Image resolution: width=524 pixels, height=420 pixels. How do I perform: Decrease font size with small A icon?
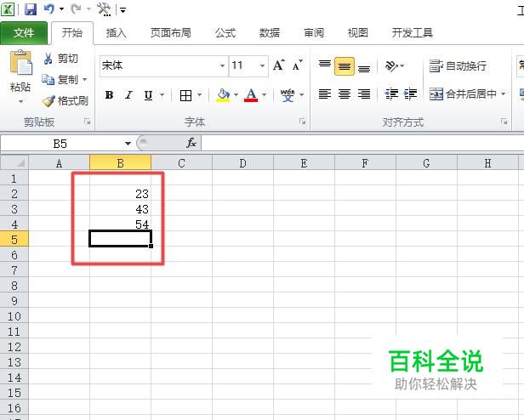297,65
